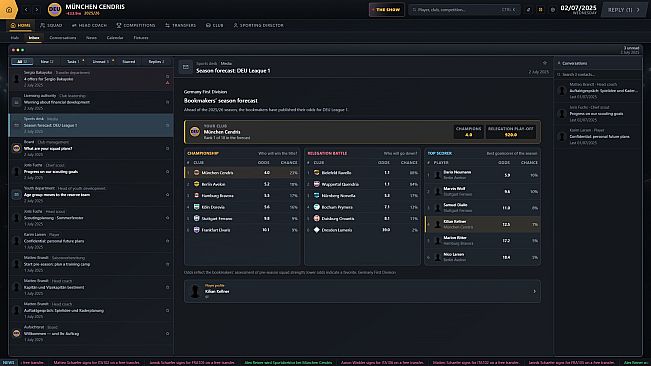The image size is (651, 366).
Task: Star the Season forecast message
Action: click(545, 63)
